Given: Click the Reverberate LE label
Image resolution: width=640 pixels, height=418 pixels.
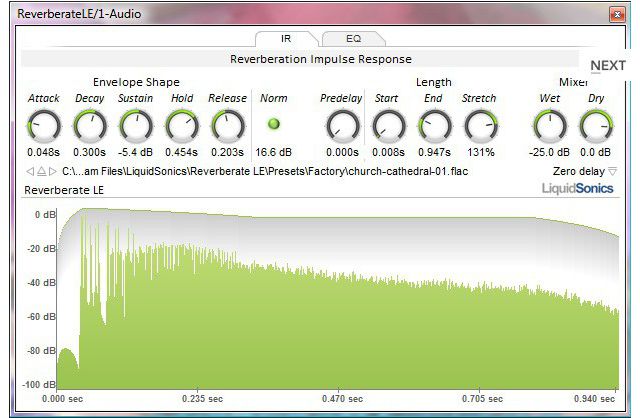Looking at the screenshot, I should [x=64, y=190].
